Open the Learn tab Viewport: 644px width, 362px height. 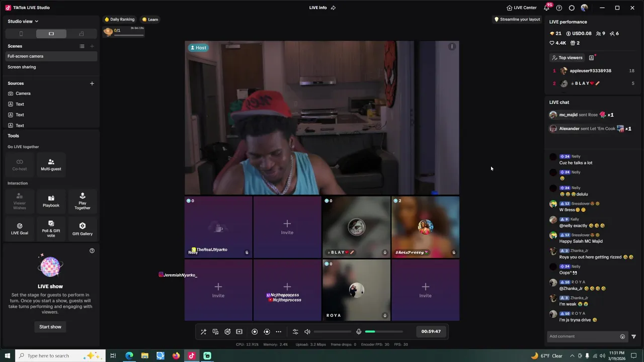tap(150, 20)
